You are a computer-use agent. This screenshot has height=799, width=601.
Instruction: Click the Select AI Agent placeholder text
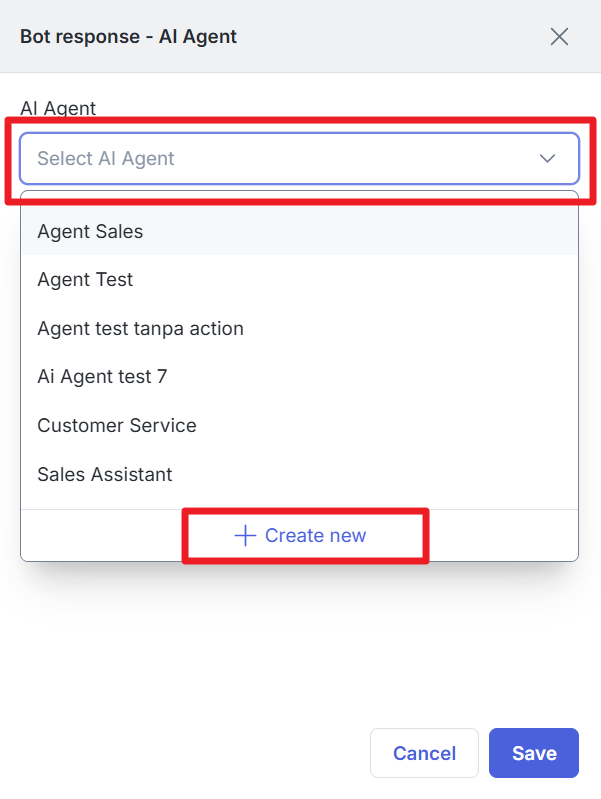[x=106, y=158]
